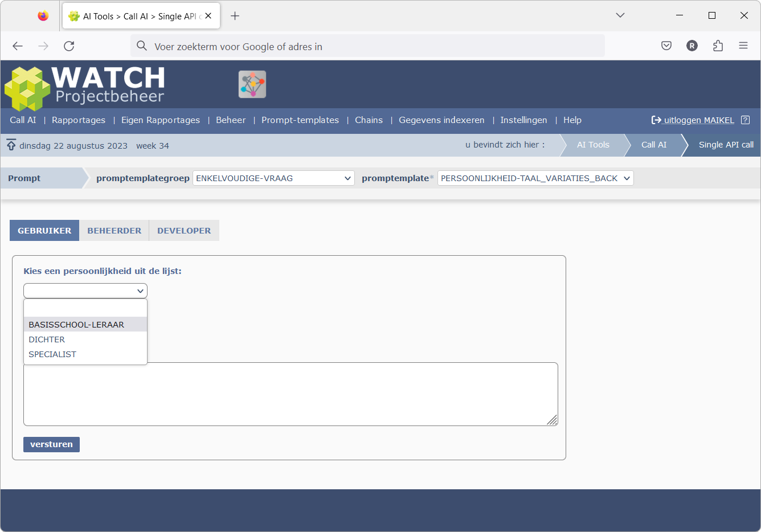Open a new browser tab
Viewport: 761px width, 532px height.
click(235, 16)
